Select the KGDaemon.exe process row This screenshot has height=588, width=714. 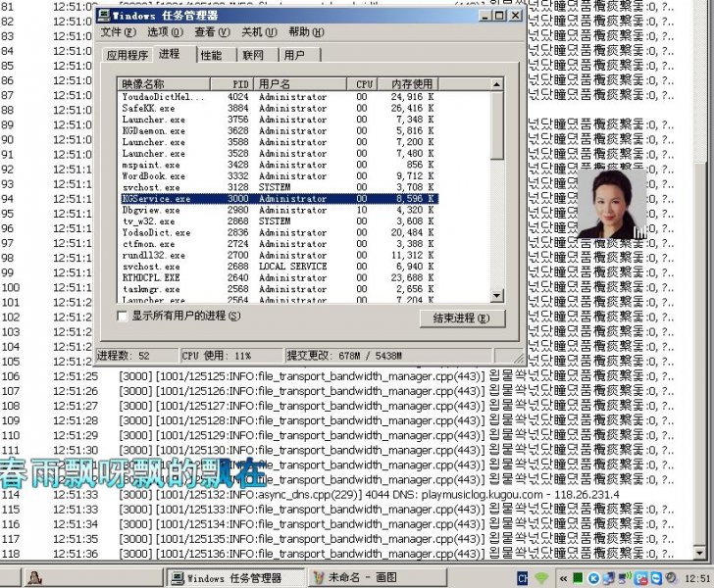coord(279,131)
